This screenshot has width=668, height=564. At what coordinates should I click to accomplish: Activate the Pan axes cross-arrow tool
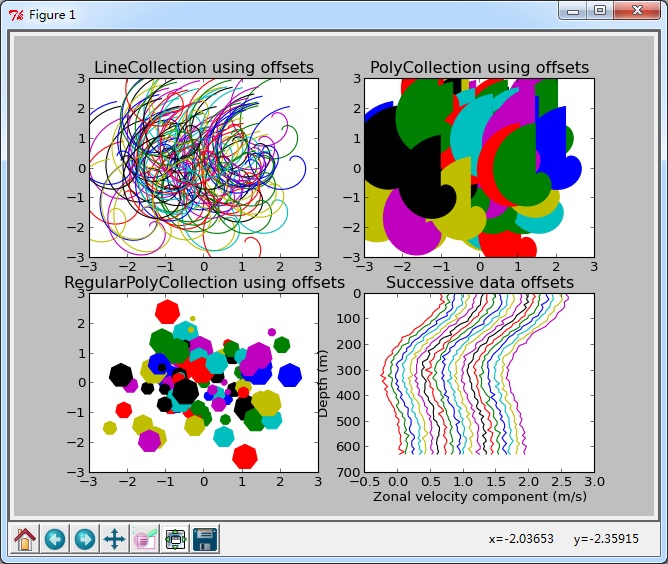tap(115, 539)
